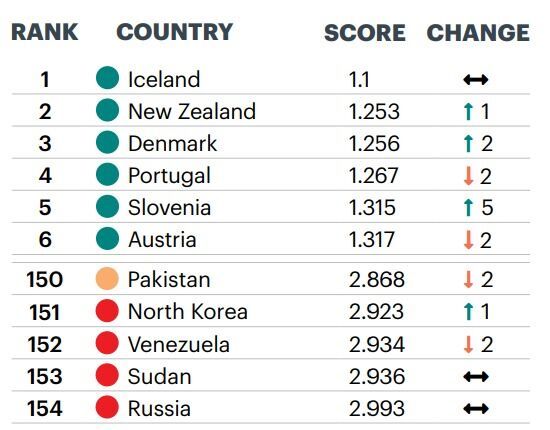This screenshot has height=430, width=550.
Task: Click the no-change arrow in Sudan's row
Action: pyautogui.click(x=476, y=377)
